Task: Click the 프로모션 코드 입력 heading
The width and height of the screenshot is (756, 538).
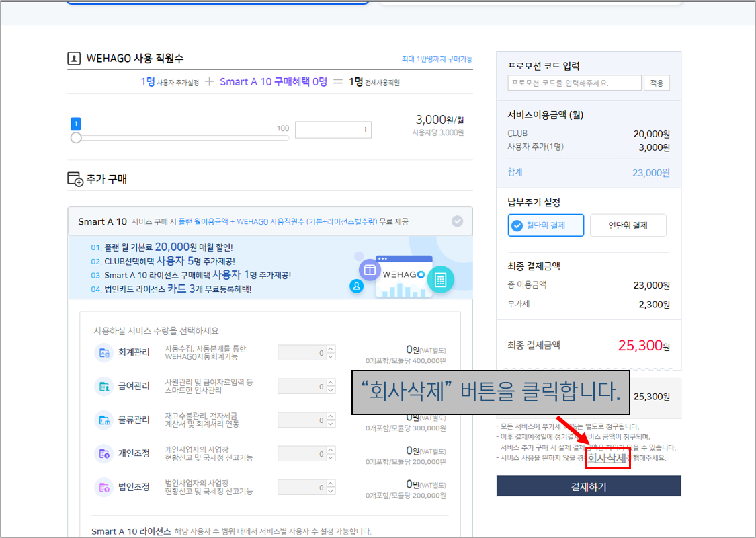Action: (x=544, y=66)
